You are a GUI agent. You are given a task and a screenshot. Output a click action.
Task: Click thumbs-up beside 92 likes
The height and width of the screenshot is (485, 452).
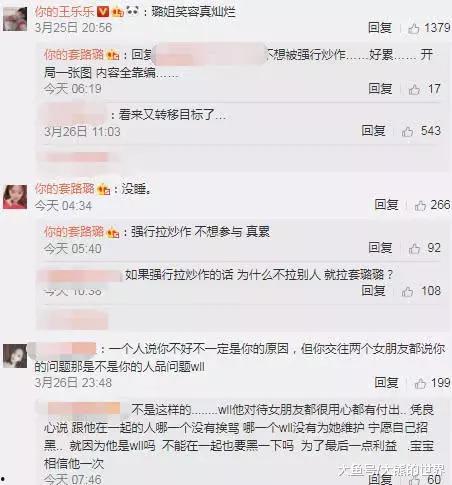coord(414,248)
